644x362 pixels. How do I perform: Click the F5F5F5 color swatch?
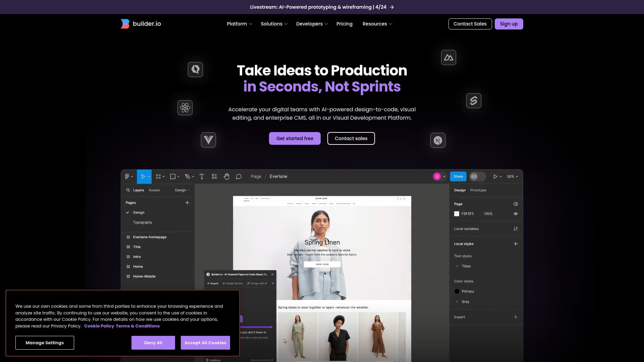(457, 214)
